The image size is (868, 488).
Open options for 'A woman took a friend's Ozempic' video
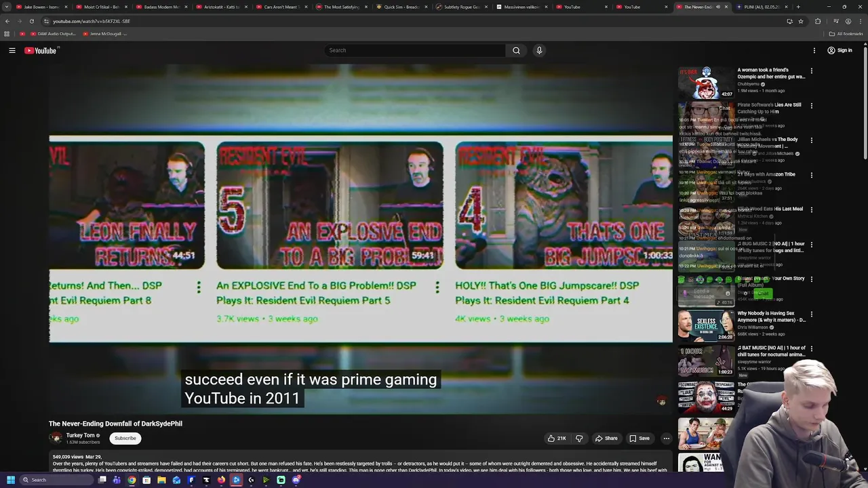point(811,70)
